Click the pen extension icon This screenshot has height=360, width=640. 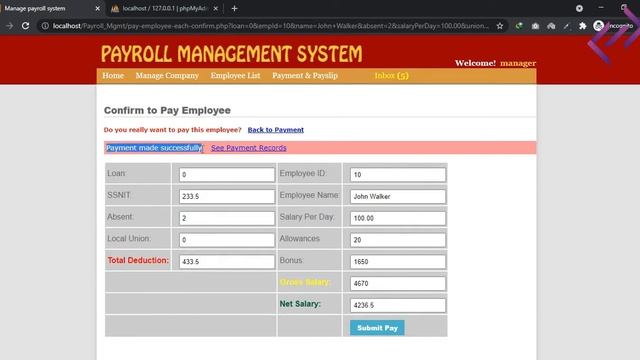point(566,26)
